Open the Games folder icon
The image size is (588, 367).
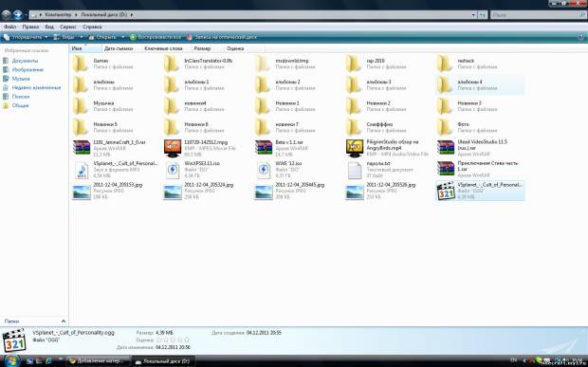[x=80, y=64]
